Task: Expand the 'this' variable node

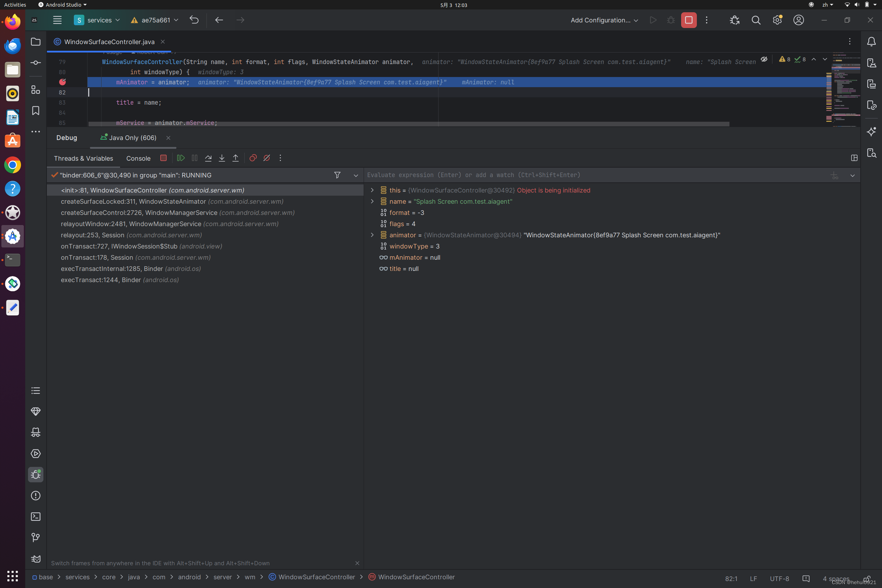Action: [x=372, y=190]
